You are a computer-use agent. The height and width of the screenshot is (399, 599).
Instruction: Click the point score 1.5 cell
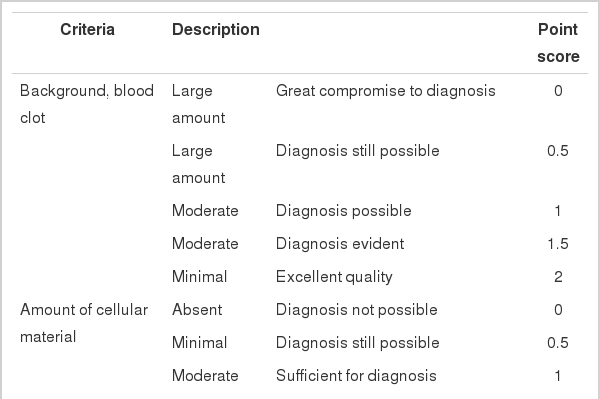558,243
